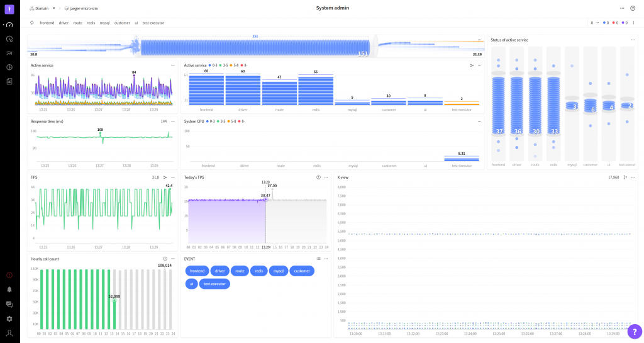644x343 pixels.
Task: Click the notification bell in sidebar
Action: (x=9, y=290)
